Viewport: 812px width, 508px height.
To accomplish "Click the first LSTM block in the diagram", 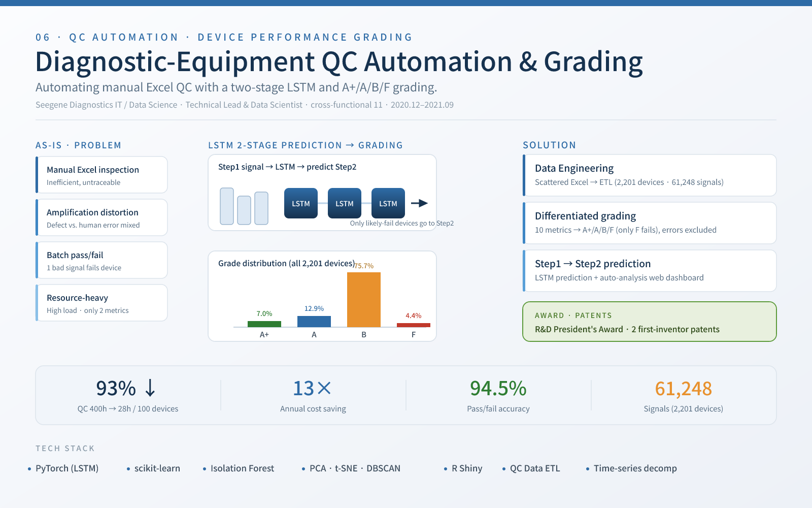I will tap(301, 203).
